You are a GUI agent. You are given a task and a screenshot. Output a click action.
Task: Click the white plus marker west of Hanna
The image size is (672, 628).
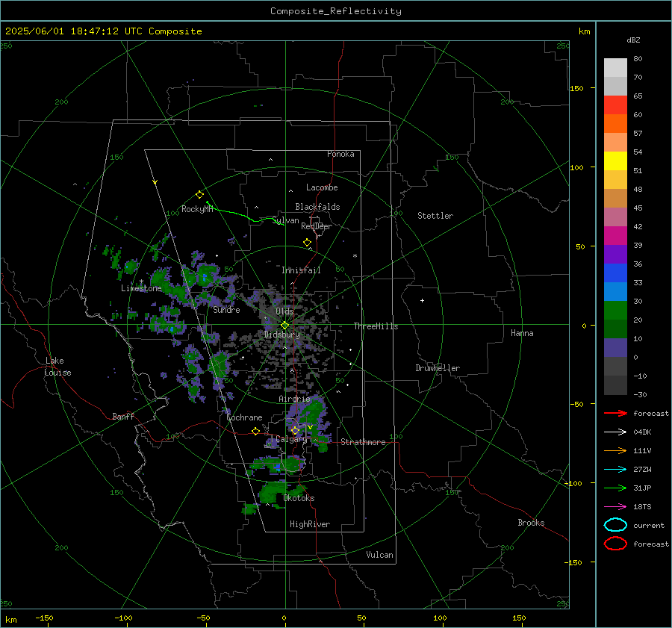[422, 300]
